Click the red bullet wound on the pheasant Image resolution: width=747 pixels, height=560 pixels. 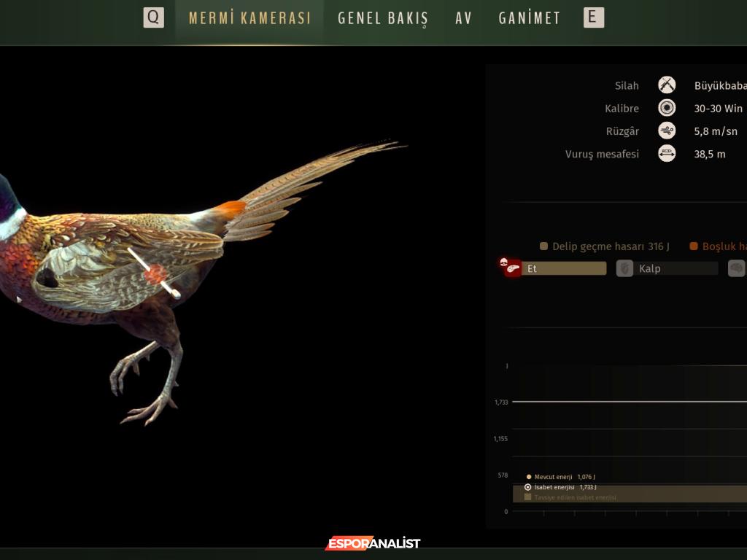point(155,274)
